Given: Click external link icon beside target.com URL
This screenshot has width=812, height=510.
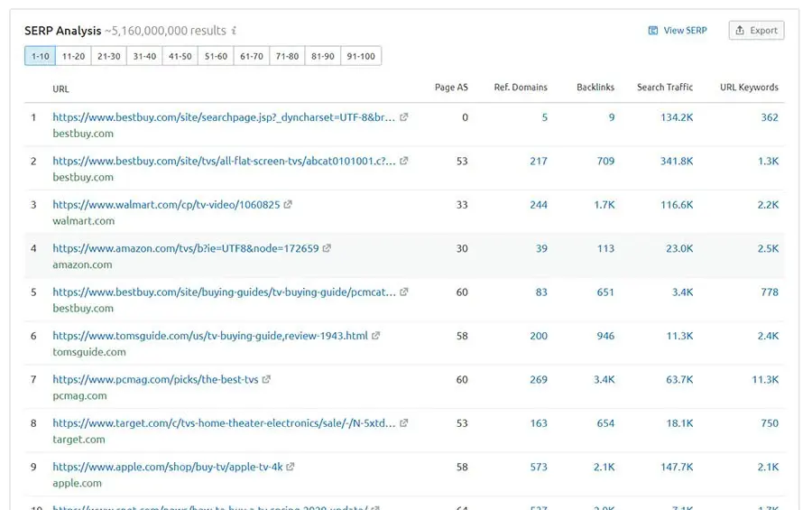Looking at the screenshot, I should [404, 423].
